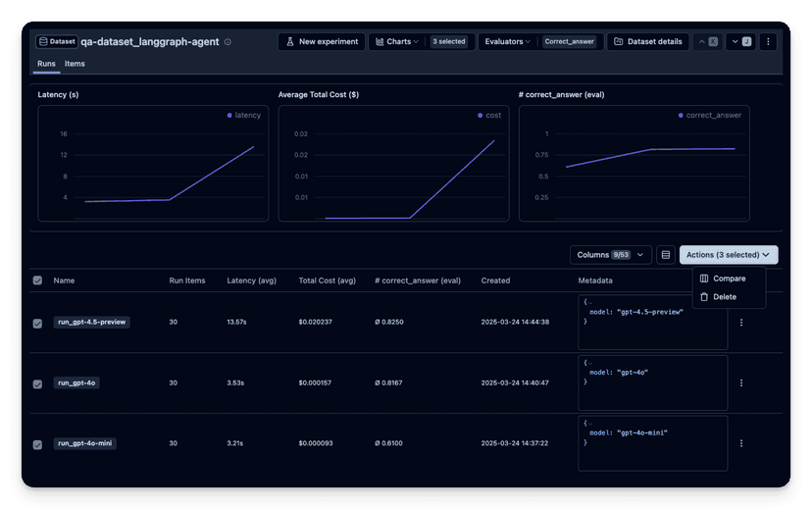Uncheck the run_gpt-4.5-preview row checkbox
This screenshot has width=812, height=509.
click(x=37, y=323)
